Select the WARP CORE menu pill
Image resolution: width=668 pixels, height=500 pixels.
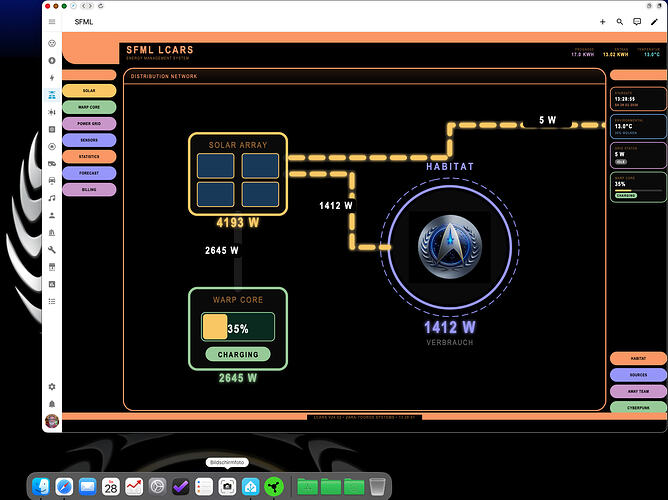pos(89,107)
